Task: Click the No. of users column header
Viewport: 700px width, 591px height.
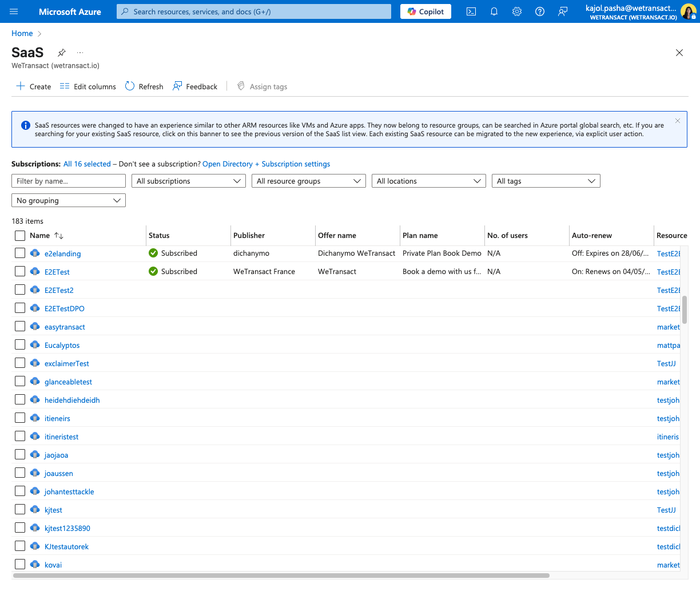Action: coord(507,235)
